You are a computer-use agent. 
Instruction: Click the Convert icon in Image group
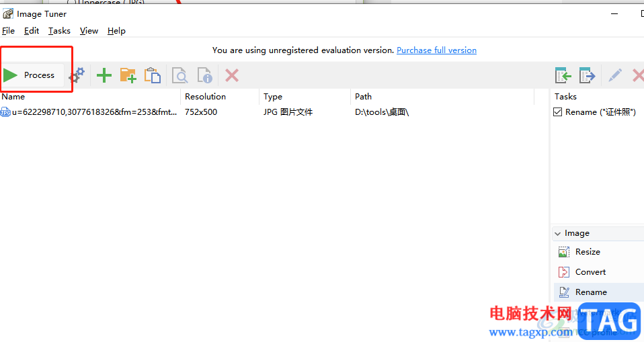coord(564,272)
